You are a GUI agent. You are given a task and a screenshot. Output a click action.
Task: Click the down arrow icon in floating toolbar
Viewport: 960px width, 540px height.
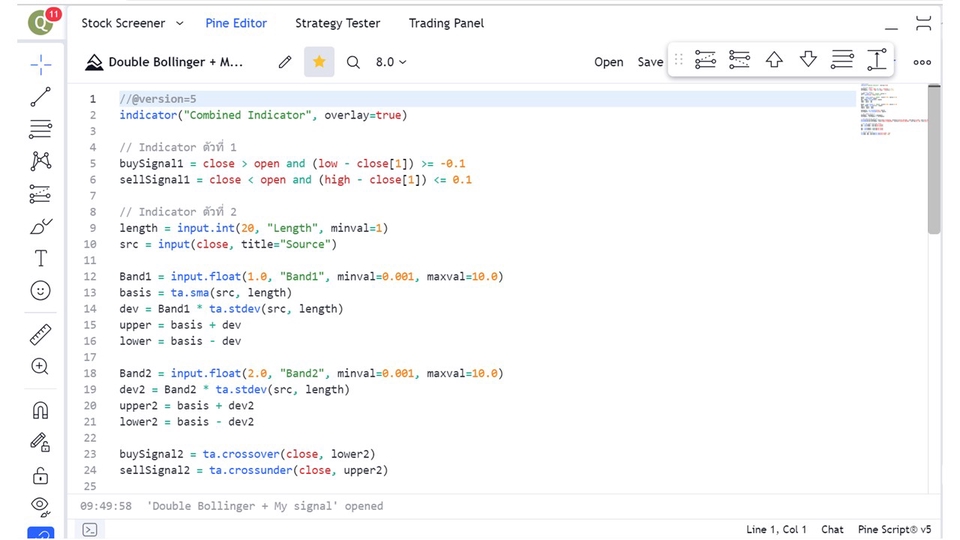coord(808,59)
